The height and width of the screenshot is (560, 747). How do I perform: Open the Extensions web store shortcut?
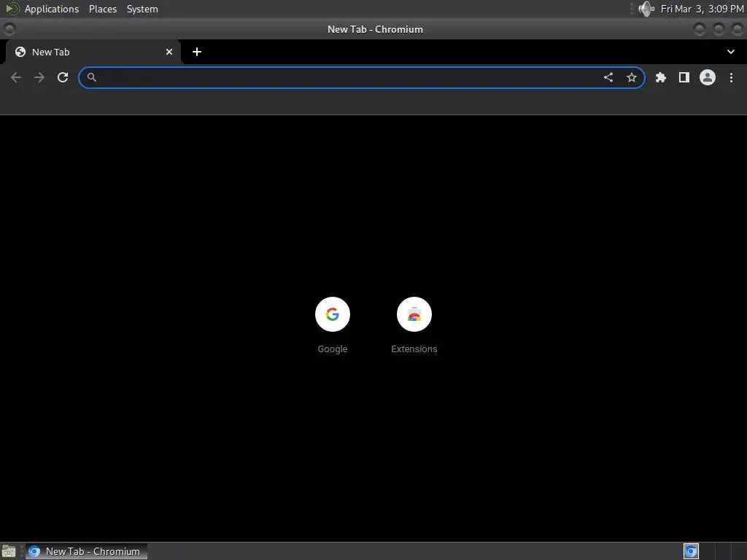click(x=414, y=314)
